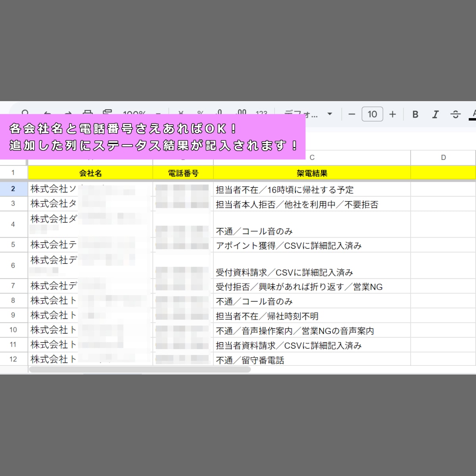Click the 架電結果 header cell
Viewport: 476px width, 476px height.
(x=312, y=173)
